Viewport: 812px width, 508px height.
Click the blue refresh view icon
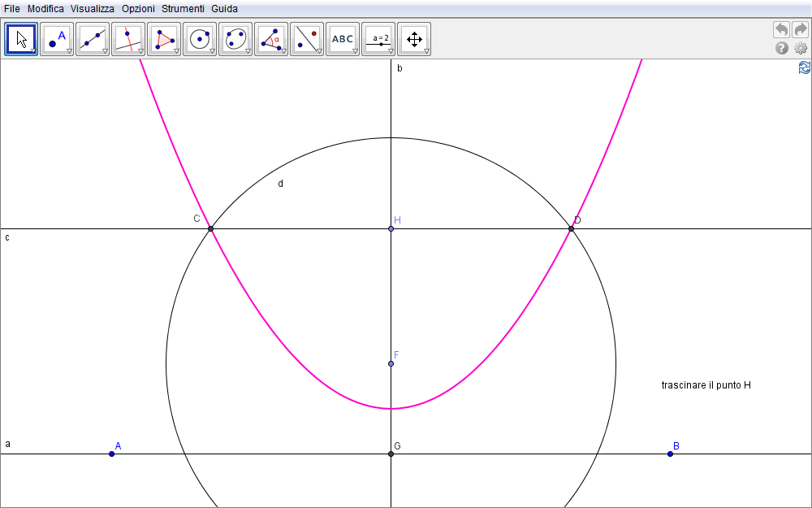804,67
